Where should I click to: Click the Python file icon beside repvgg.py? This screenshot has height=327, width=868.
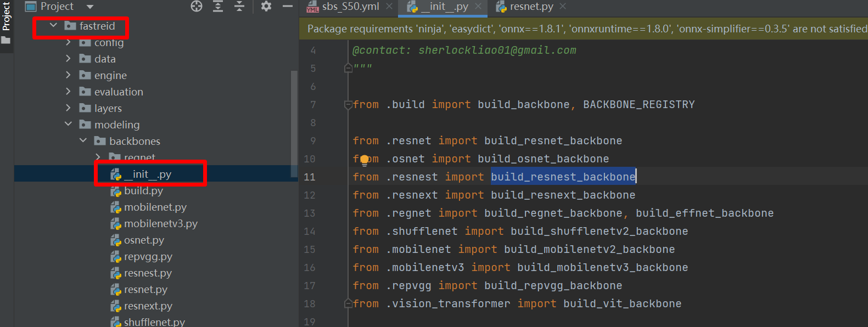coord(115,256)
